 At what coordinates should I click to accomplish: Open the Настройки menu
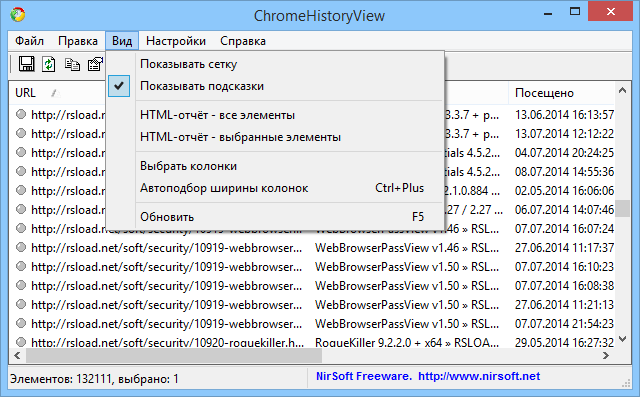(x=176, y=41)
